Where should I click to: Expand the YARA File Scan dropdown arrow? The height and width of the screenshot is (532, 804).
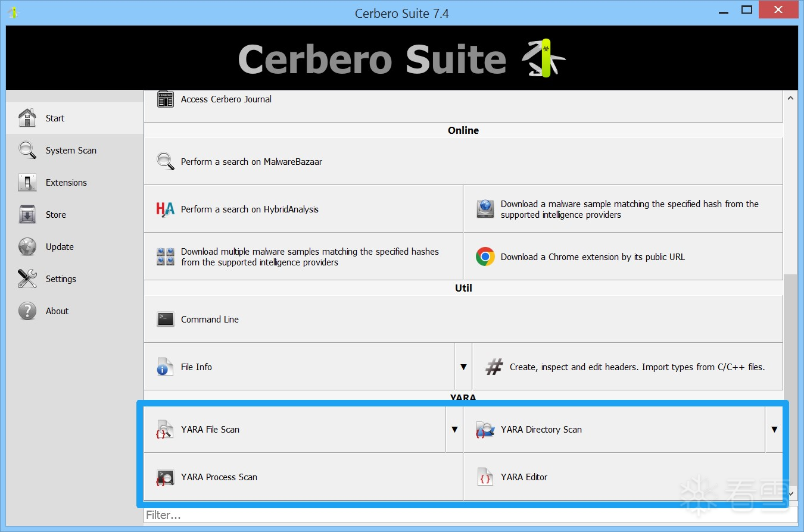pos(454,429)
